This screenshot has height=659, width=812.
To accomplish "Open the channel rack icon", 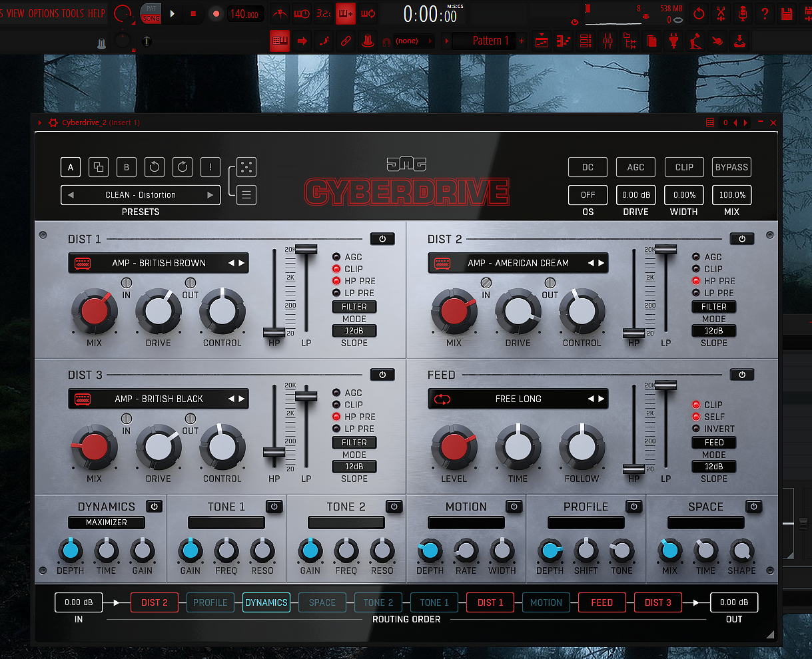I will pyautogui.click(x=586, y=41).
